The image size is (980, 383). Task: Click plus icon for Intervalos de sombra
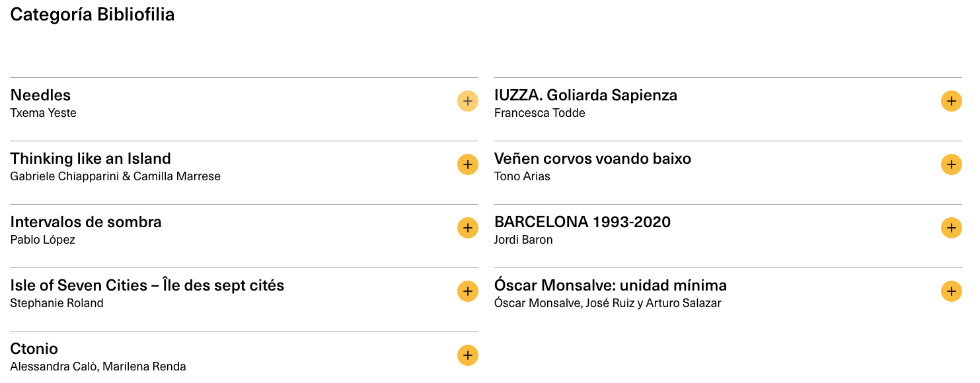click(x=467, y=228)
